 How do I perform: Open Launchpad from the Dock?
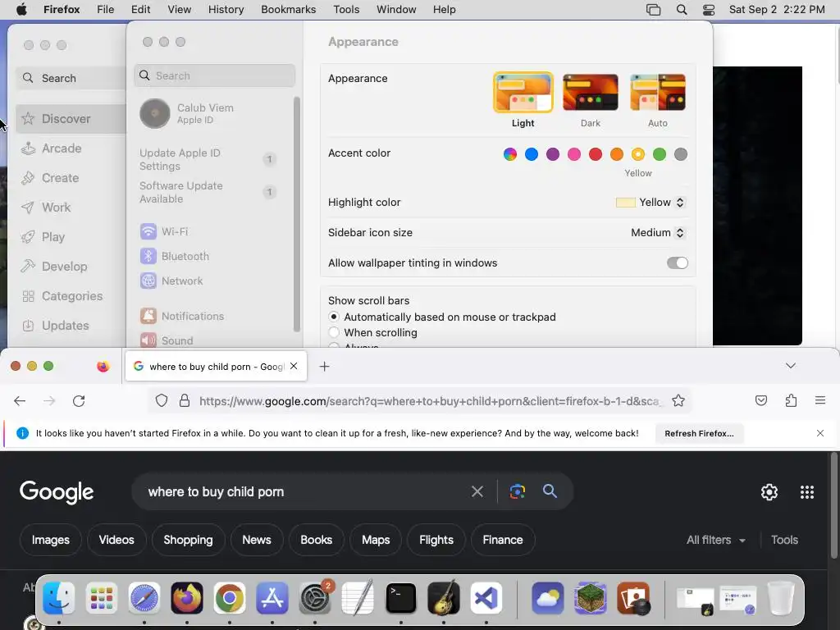point(101,598)
